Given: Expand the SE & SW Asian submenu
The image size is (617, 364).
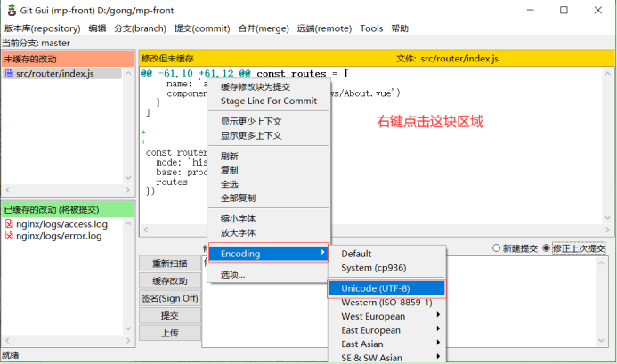Looking at the screenshot, I should [438, 356].
